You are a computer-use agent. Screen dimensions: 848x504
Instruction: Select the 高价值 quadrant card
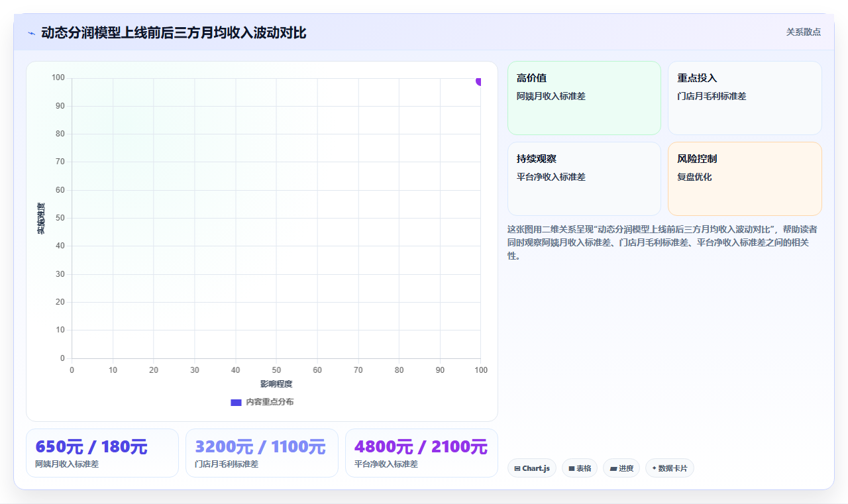(584, 98)
